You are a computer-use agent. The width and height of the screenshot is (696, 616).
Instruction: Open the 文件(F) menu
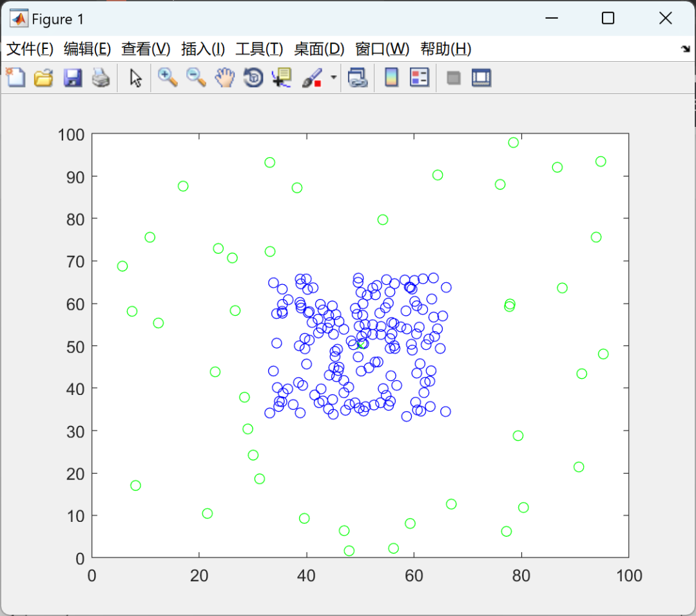point(30,49)
